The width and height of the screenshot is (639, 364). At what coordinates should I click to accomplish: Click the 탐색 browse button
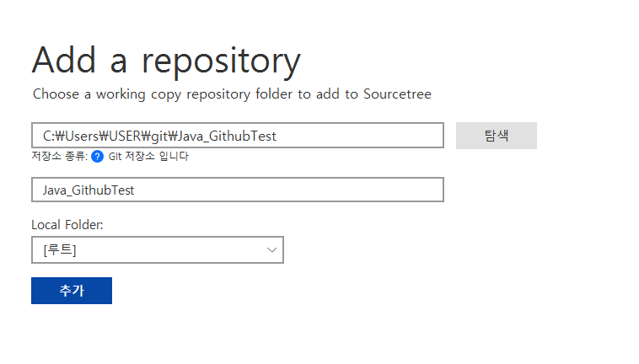coord(497,136)
